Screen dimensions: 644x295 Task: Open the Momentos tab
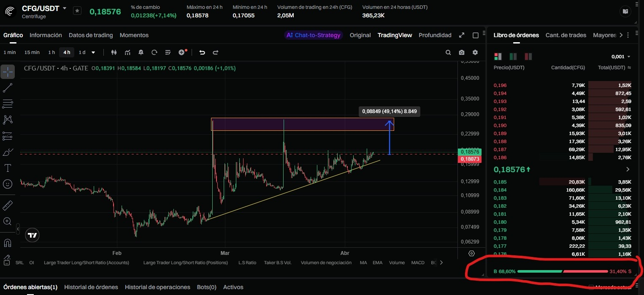134,35
